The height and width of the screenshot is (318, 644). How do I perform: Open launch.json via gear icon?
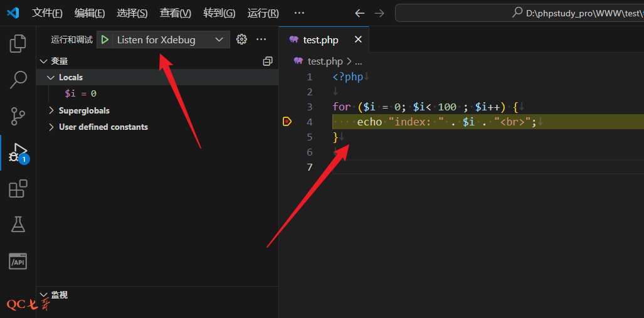click(x=241, y=40)
